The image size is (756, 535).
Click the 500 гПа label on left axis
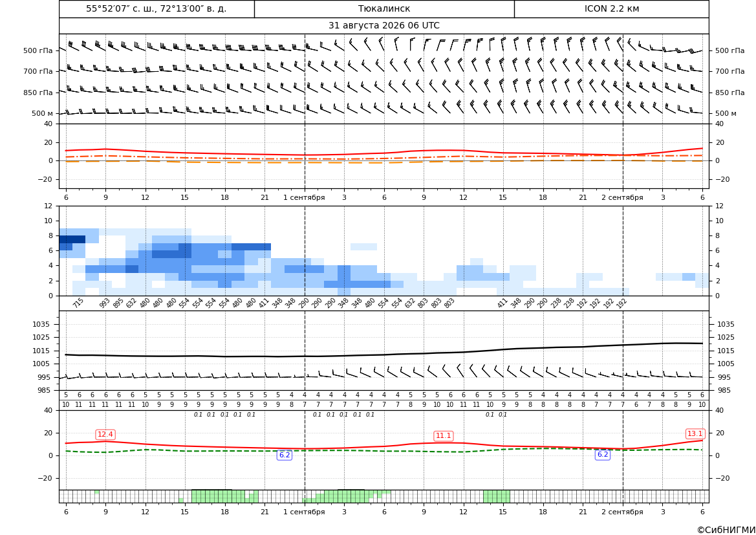click(x=38, y=50)
